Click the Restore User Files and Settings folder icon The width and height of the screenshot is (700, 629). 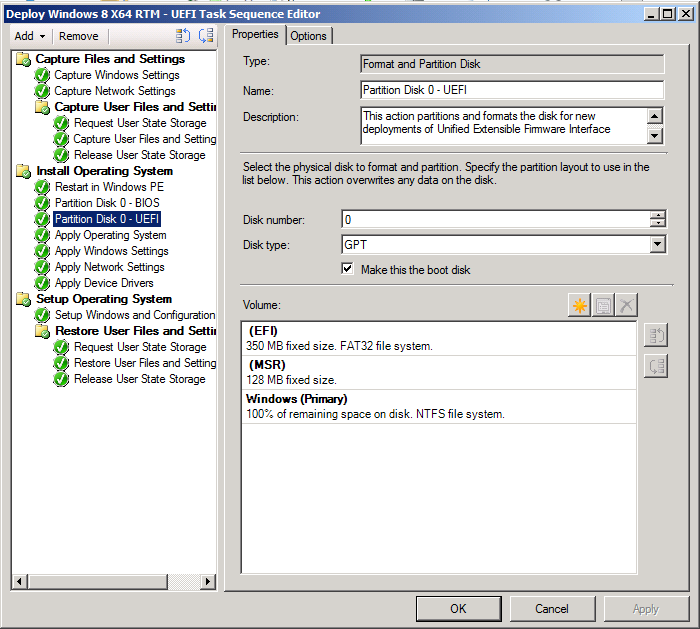pos(42,331)
